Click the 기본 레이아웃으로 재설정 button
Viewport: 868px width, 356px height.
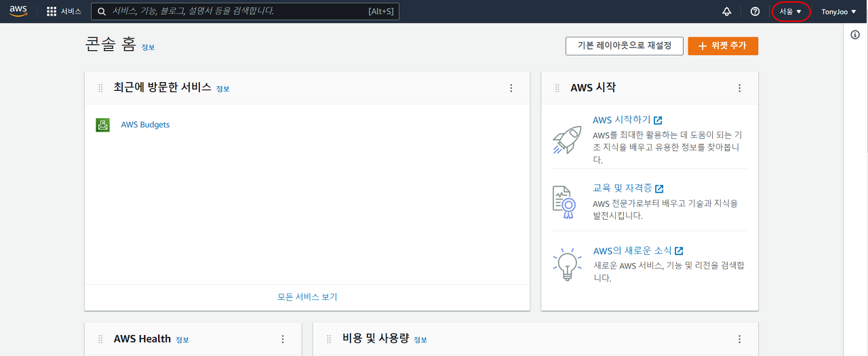click(x=625, y=45)
